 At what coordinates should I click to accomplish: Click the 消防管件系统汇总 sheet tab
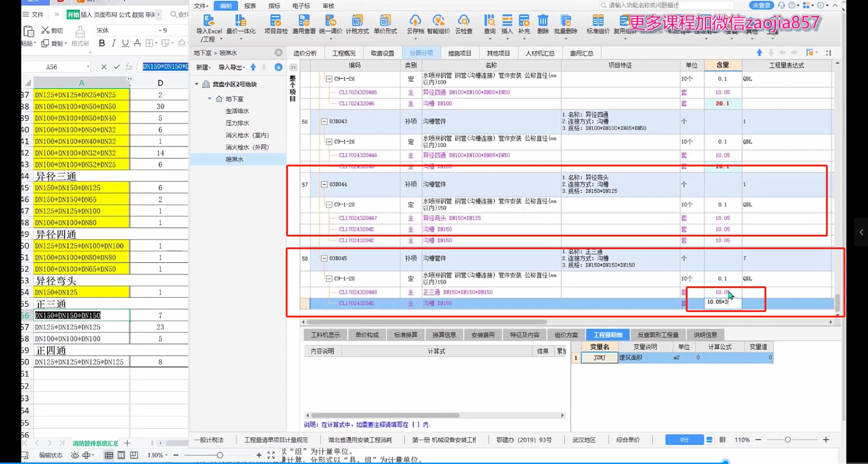tap(95, 443)
